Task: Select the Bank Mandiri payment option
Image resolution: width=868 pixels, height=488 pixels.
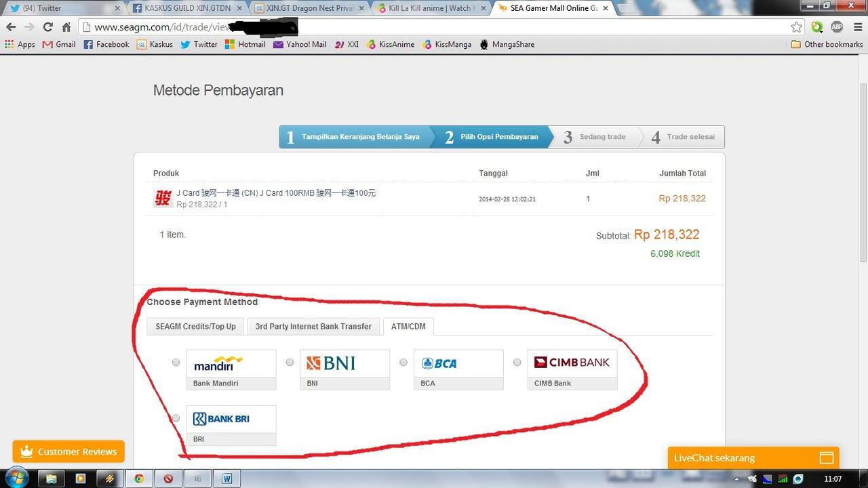Action: pyautogui.click(x=176, y=362)
